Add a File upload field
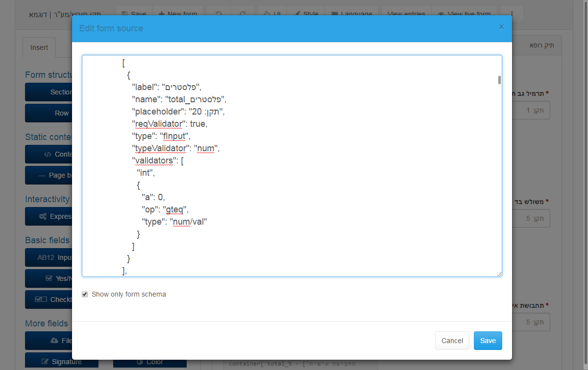The height and width of the screenshot is (370, 588). point(61,341)
